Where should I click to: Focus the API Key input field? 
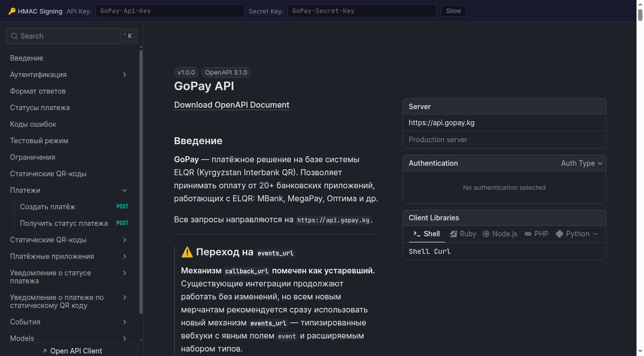169,11
